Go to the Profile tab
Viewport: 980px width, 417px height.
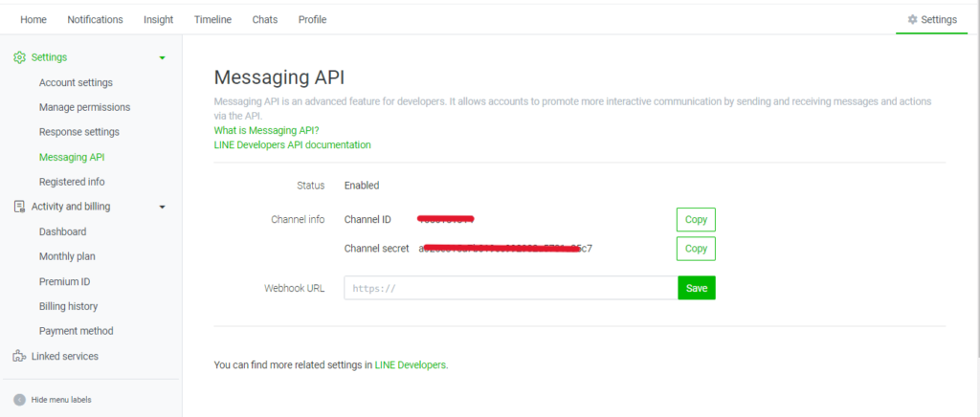pos(312,19)
